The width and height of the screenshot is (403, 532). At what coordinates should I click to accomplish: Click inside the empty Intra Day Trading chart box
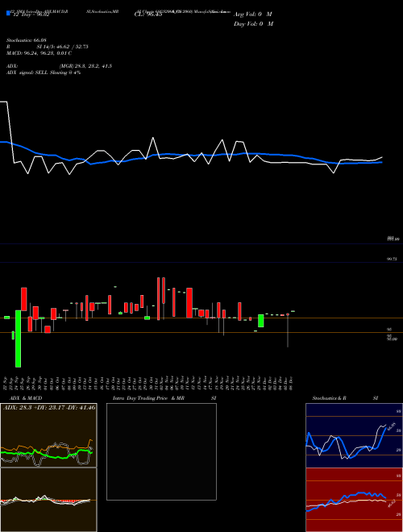click(161, 451)
